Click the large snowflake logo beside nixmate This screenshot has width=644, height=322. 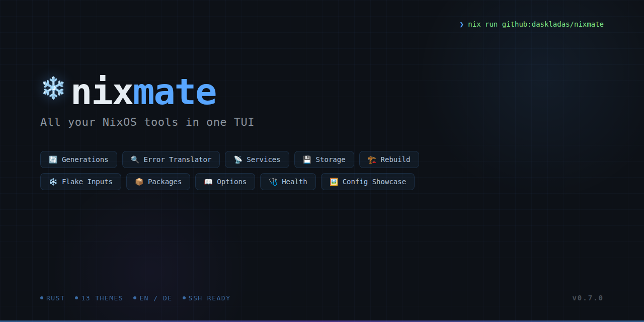point(52,89)
